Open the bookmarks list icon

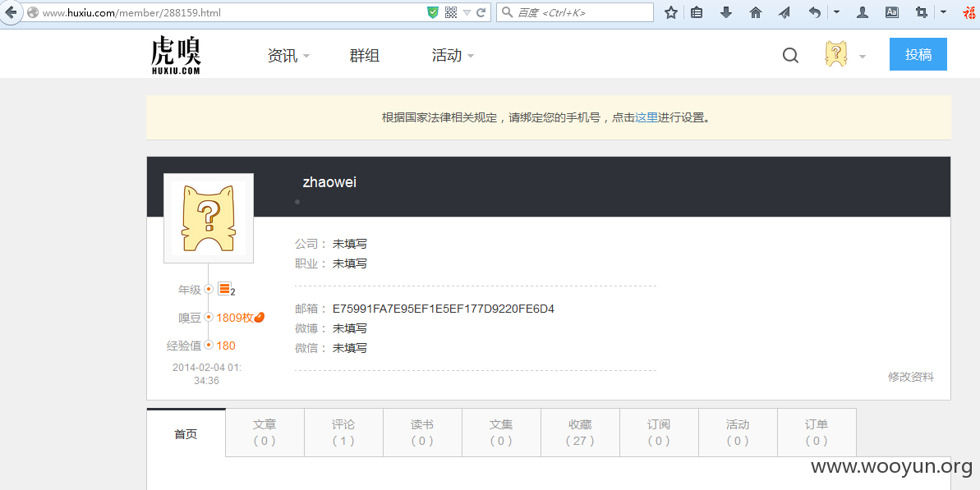pyautogui.click(x=697, y=12)
